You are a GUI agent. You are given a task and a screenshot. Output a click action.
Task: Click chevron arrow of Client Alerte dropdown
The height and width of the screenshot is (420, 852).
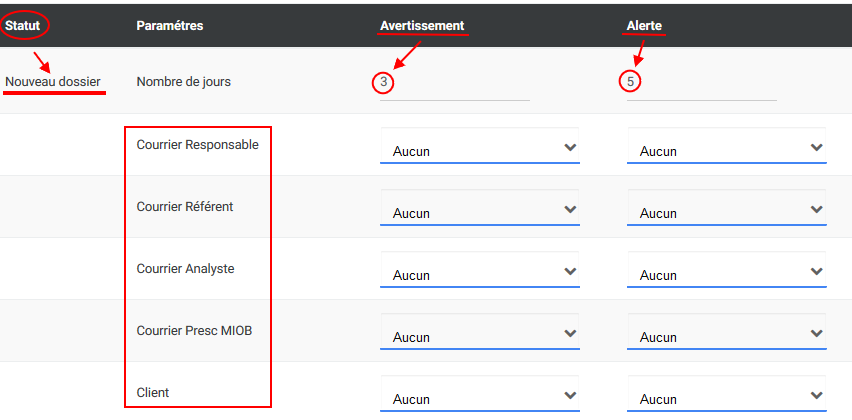(816, 395)
